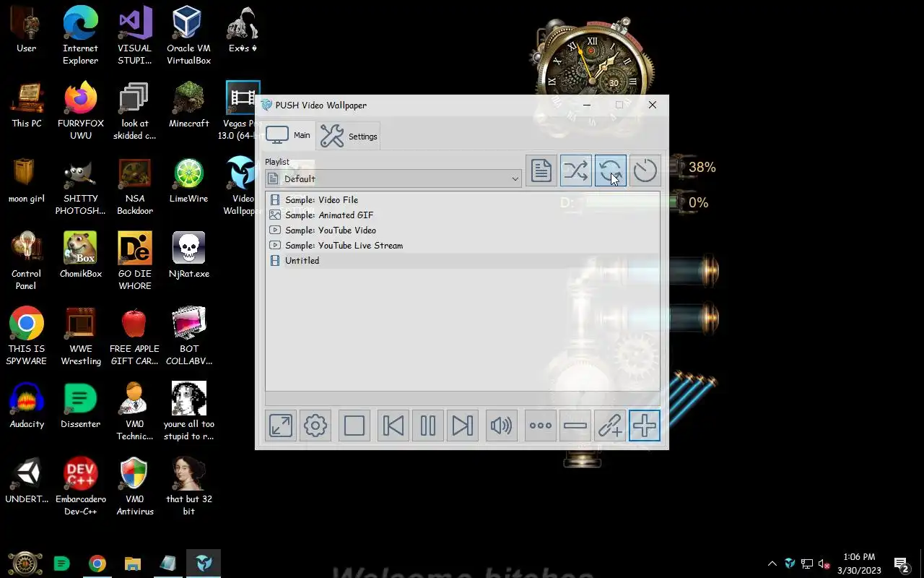Image resolution: width=924 pixels, height=578 pixels.
Task: Stop wallpaper playback
Action: click(354, 426)
